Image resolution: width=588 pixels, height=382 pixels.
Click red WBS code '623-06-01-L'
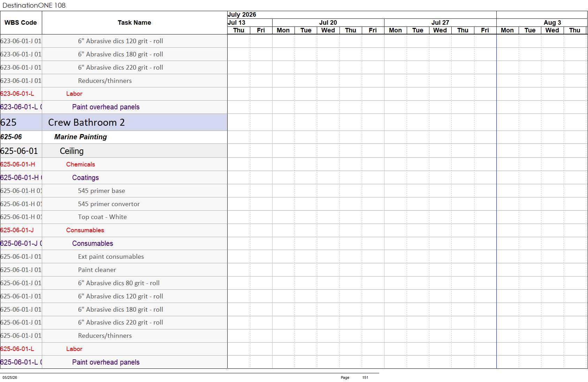click(x=17, y=94)
